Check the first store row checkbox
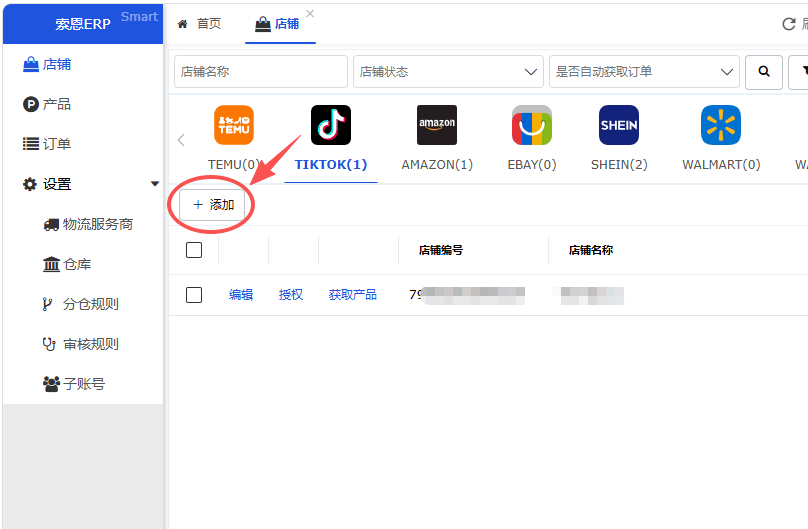Screen dimensions: 808x529 point(194,295)
